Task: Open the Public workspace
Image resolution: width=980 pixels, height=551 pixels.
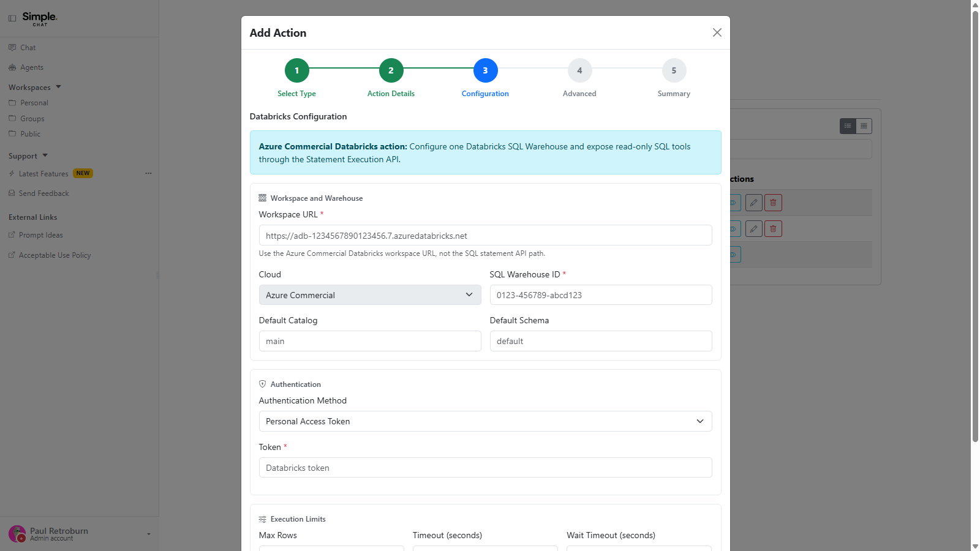Action: pos(30,134)
